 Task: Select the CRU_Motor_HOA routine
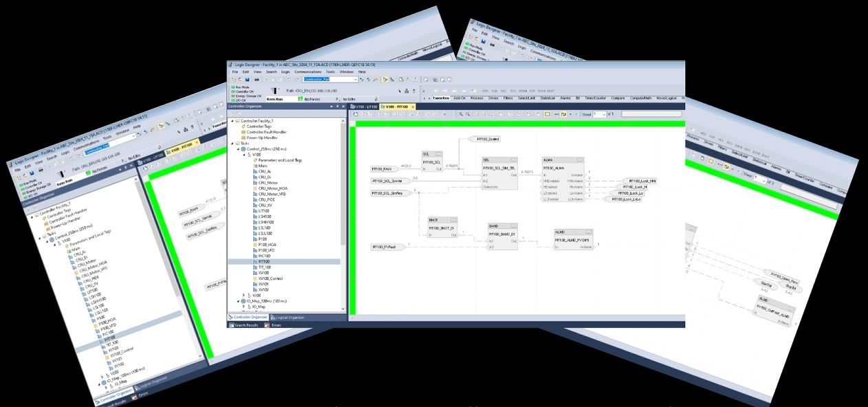coord(270,188)
